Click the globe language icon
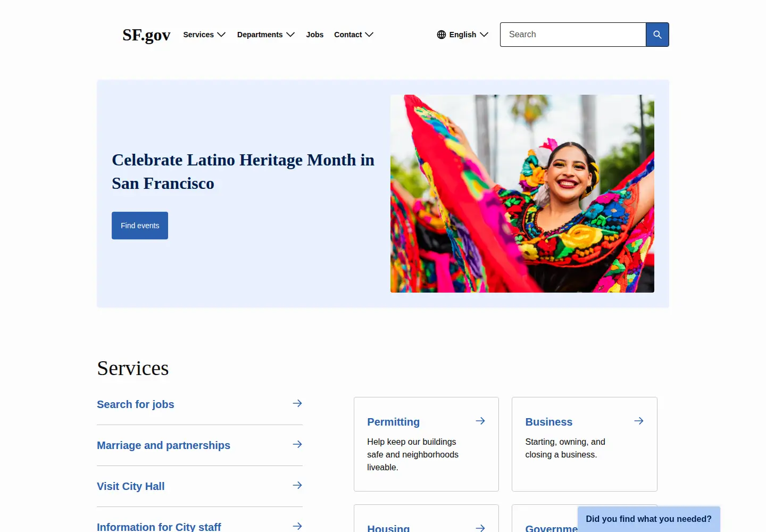Image resolution: width=766 pixels, height=532 pixels. (442, 35)
